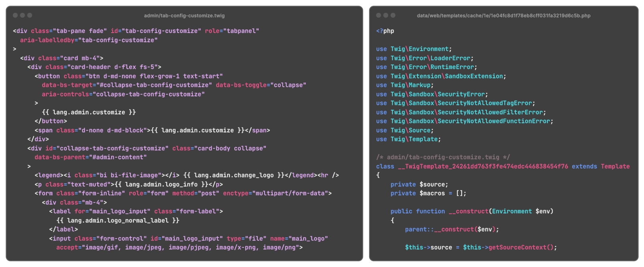The image size is (644, 267).
Task: Click the data/web/templates/cache PHP file title
Action: (x=503, y=16)
